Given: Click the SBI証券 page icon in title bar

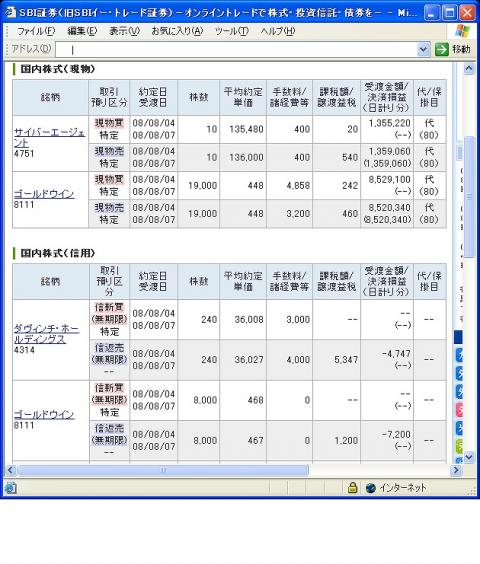Looking at the screenshot, I should click(x=11, y=13).
